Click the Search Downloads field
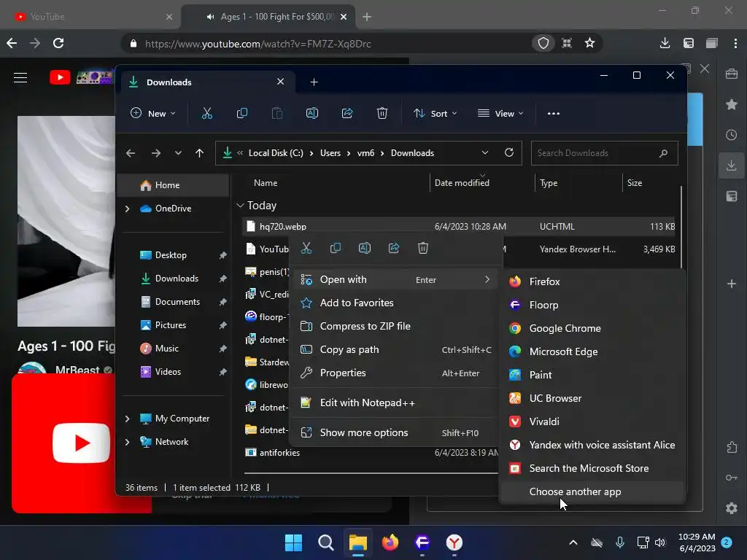The image size is (747, 560). pyautogui.click(x=604, y=153)
